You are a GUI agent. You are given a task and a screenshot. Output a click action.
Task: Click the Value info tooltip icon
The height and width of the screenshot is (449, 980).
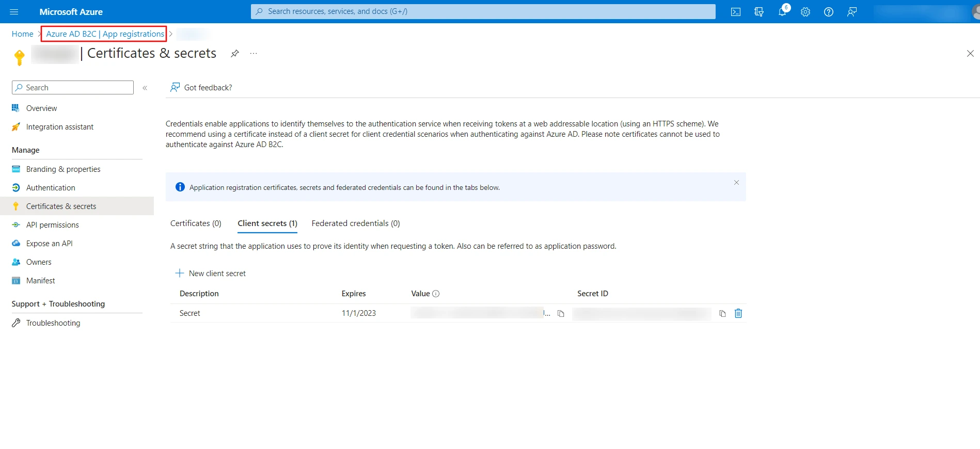tap(436, 294)
